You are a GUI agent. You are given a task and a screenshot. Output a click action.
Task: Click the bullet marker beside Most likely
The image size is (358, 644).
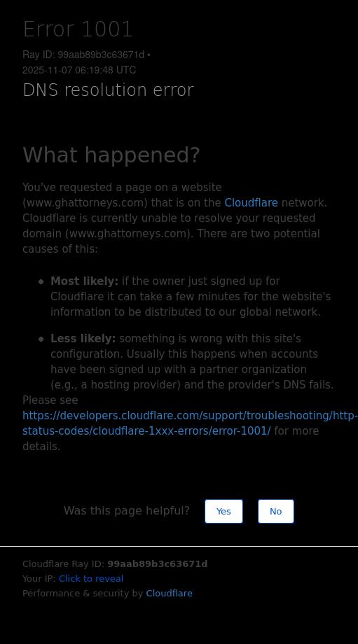coord(41,281)
